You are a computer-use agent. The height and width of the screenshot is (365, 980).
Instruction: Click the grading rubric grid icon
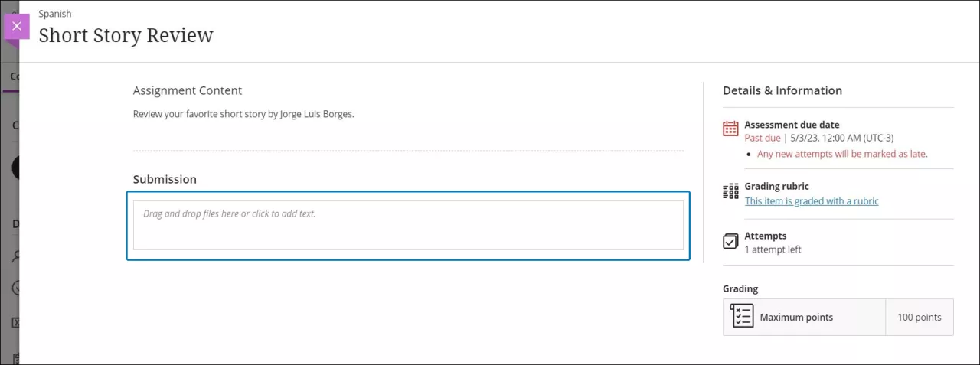[730, 191]
